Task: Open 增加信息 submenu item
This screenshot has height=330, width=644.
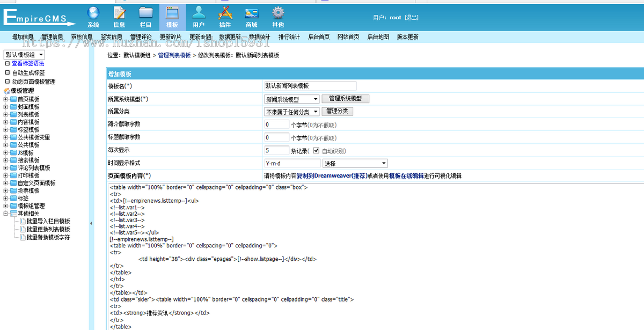Action: point(23,37)
